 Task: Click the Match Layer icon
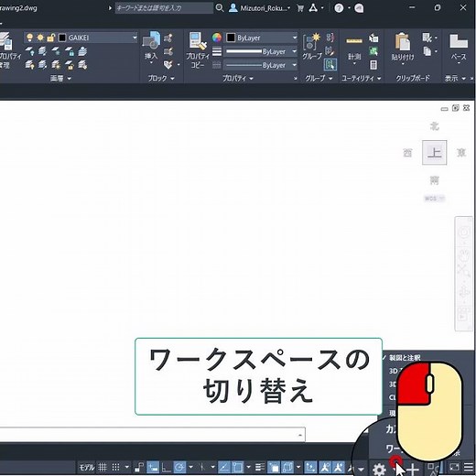(82, 65)
